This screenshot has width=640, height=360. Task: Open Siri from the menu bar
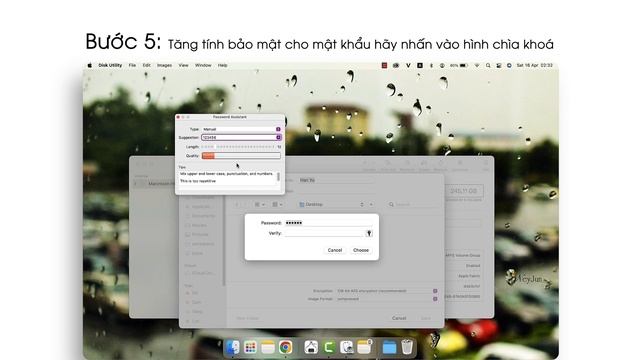(x=509, y=65)
